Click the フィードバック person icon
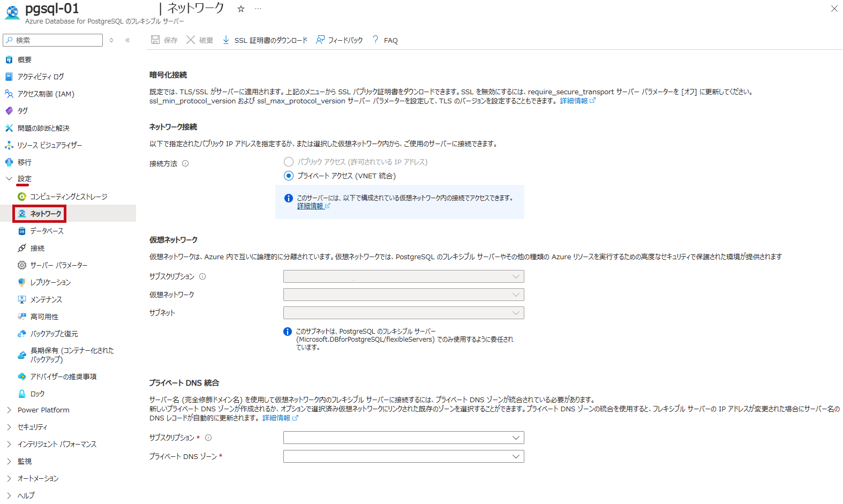This screenshot has height=504, width=843. (320, 40)
